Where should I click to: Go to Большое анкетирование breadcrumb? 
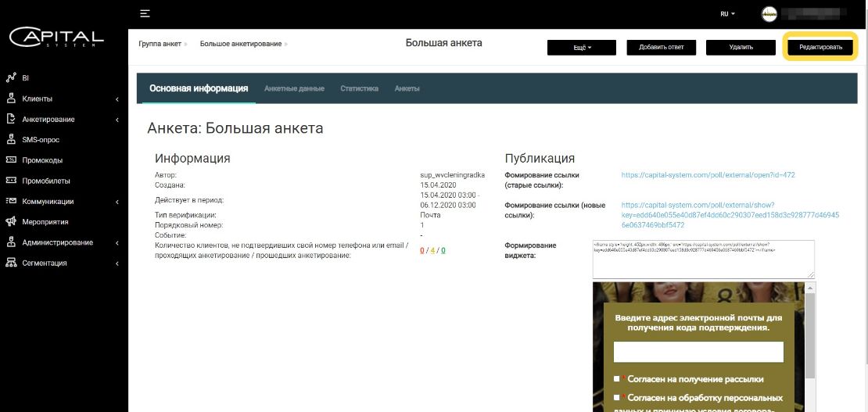240,44
